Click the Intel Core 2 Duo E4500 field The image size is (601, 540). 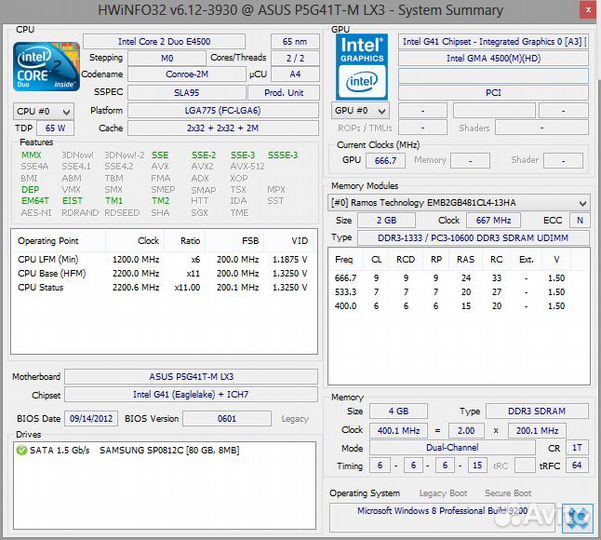pyautogui.click(x=164, y=41)
